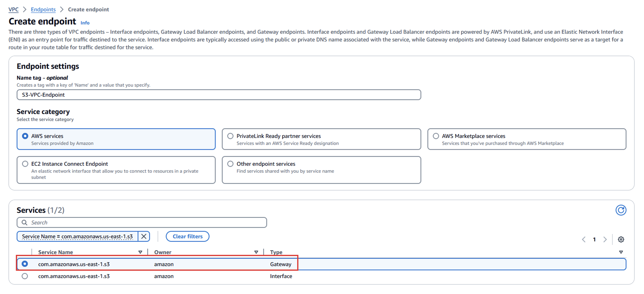Click the Service Name column header
The image size is (644, 294).
point(55,252)
